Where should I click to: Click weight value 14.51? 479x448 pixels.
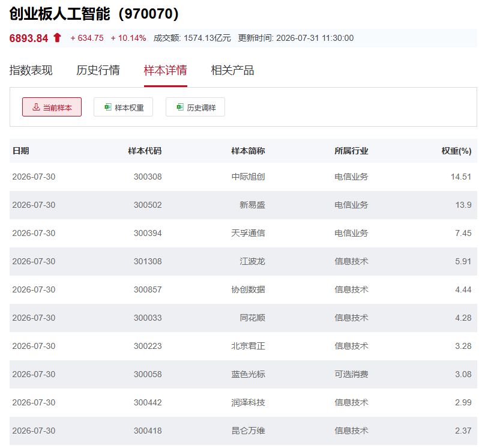click(461, 177)
